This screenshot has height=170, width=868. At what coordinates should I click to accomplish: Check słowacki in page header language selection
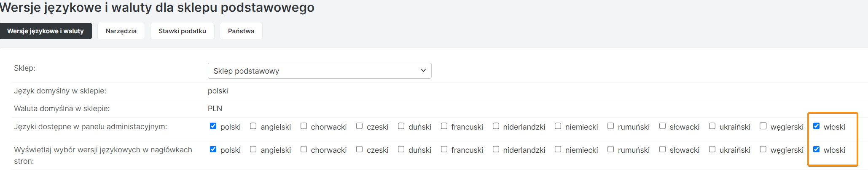pos(663,149)
